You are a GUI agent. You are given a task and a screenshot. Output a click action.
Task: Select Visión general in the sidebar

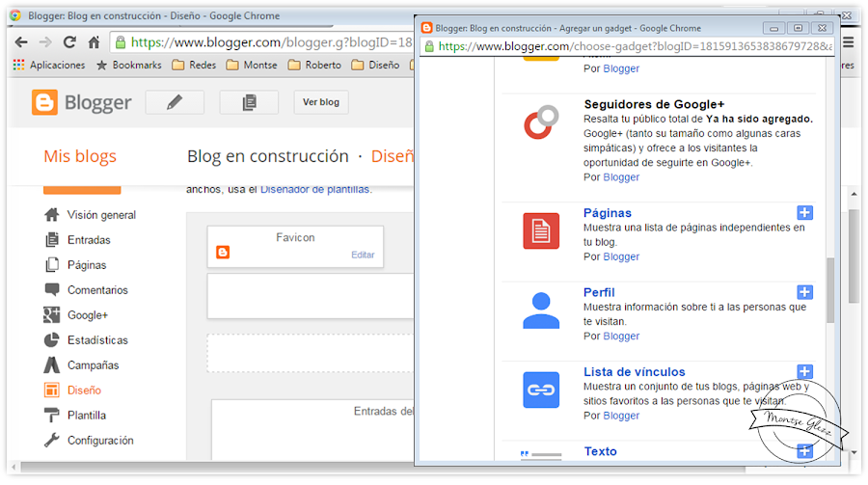[x=101, y=215]
